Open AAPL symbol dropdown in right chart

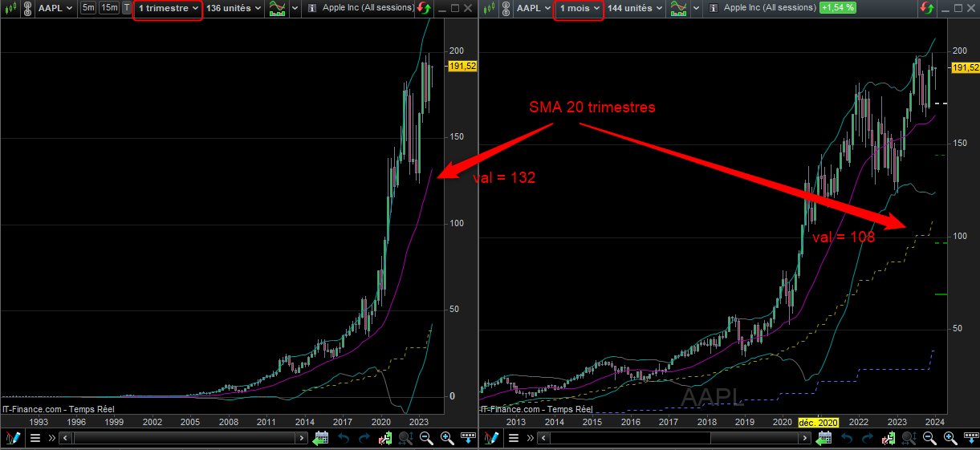(x=535, y=8)
